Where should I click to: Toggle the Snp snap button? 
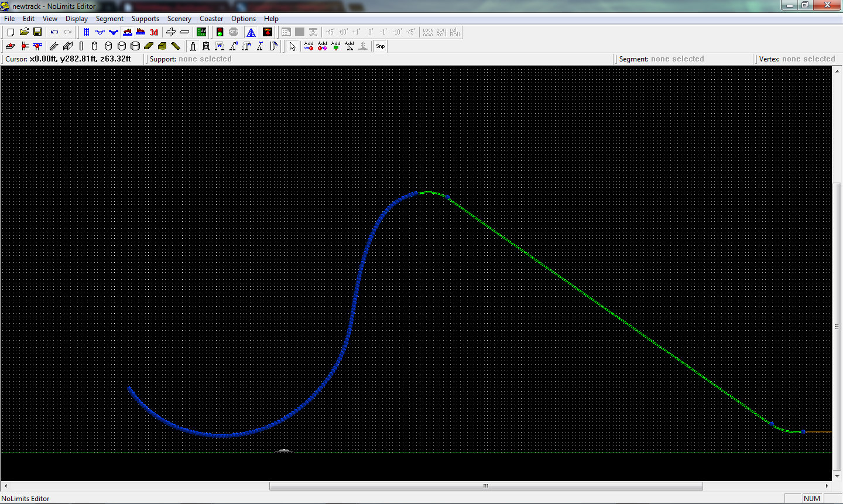point(381,46)
